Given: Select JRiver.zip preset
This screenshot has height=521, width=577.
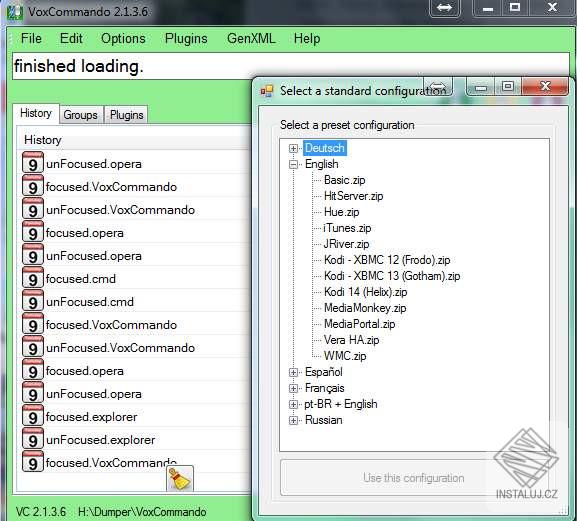Looking at the screenshot, I should [346, 244].
